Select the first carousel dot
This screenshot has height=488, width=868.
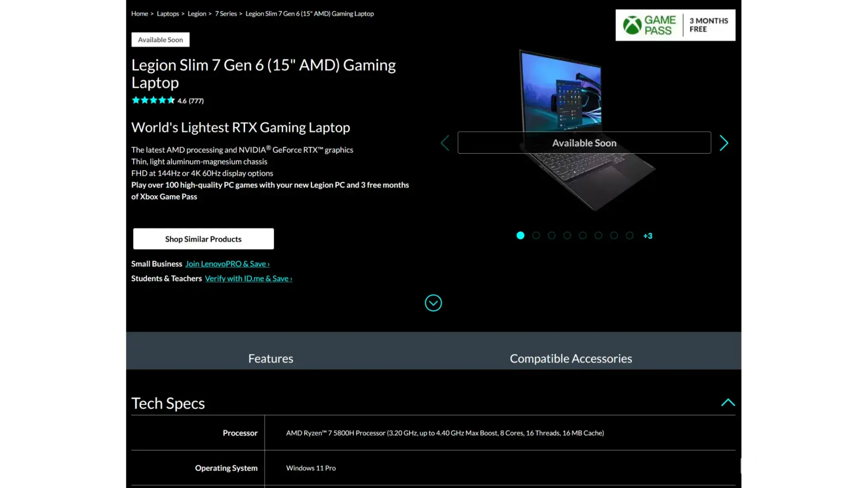520,236
